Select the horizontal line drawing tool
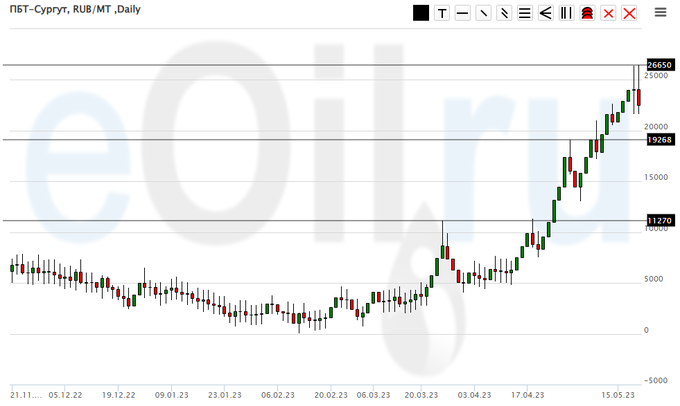680x406 pixels. (462, 13)
